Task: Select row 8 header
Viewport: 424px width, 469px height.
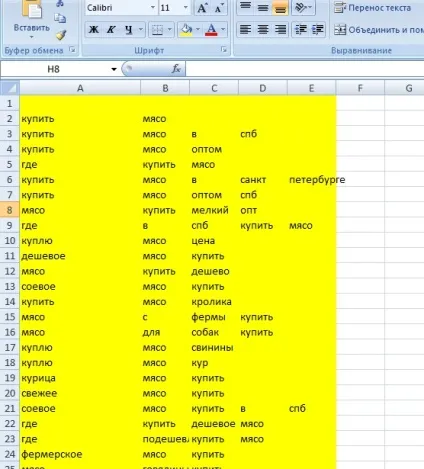Action: click(10, 210)
